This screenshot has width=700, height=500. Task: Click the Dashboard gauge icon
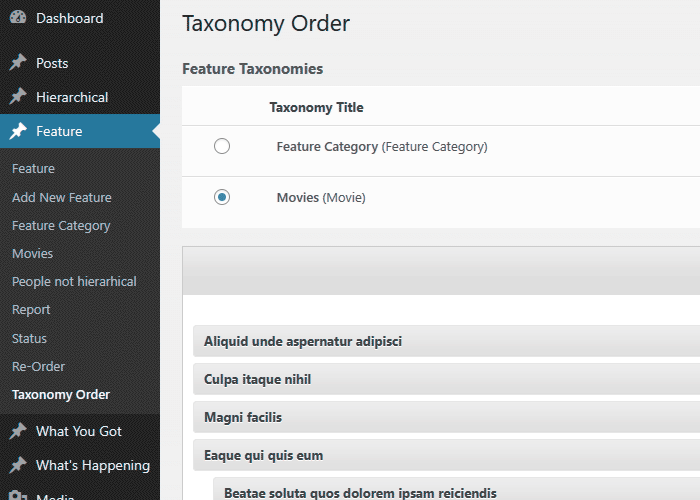(18, 18)
